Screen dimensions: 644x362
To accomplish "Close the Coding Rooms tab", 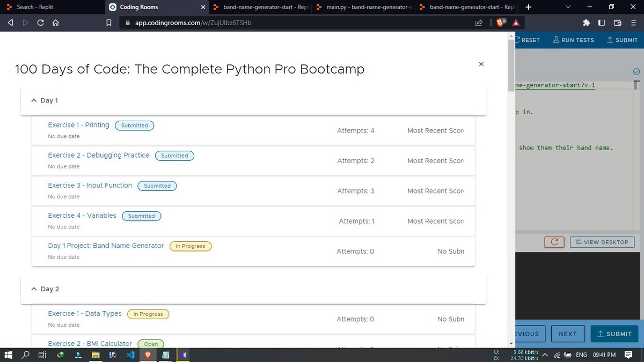I will pyautogui.click(x=202, y=8).
